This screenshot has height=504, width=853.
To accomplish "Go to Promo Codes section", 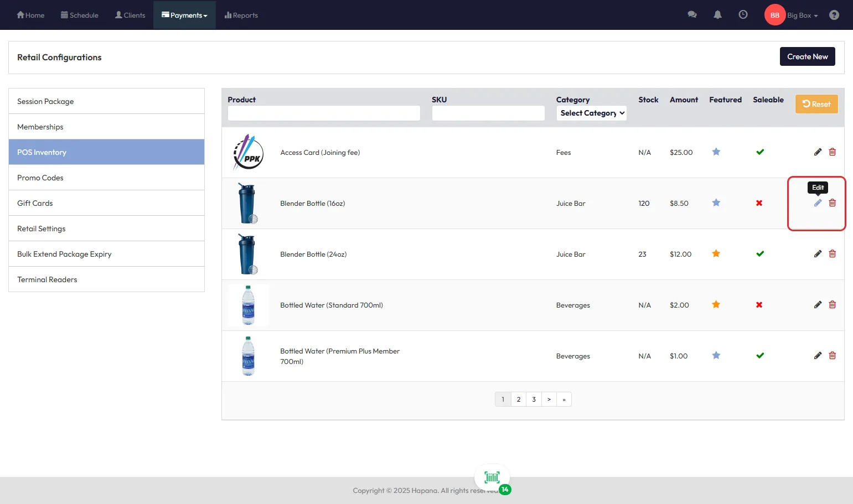I will (40, 178).
